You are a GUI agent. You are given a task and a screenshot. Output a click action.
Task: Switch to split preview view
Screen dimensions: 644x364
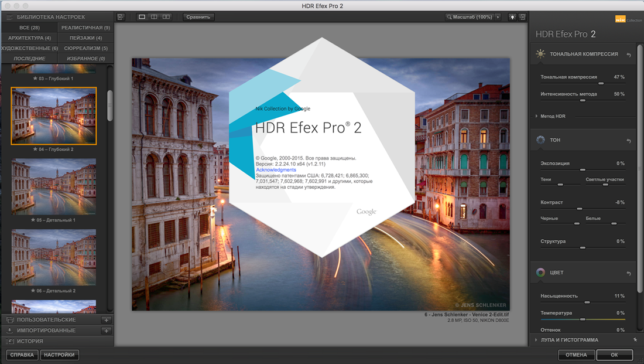tap(154, 17)
